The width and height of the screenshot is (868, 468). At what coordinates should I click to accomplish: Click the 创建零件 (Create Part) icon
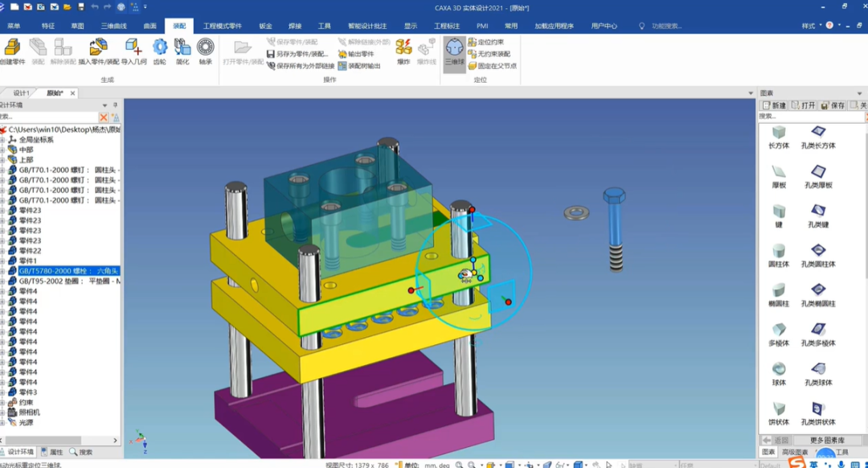[x=12, y=51]
